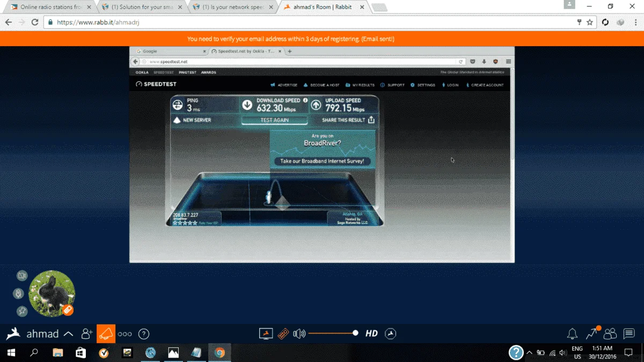Switch to Solution for your sma tab
Image resolution: width=644 pixels, height=362 pixels.
click(142, 7)
